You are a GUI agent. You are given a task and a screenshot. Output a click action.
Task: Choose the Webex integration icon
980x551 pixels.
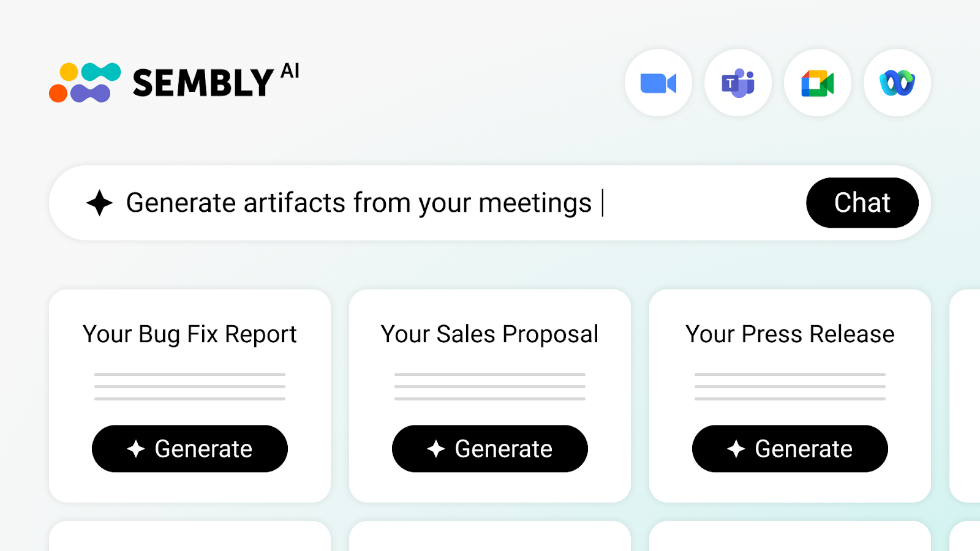(897, 83)
